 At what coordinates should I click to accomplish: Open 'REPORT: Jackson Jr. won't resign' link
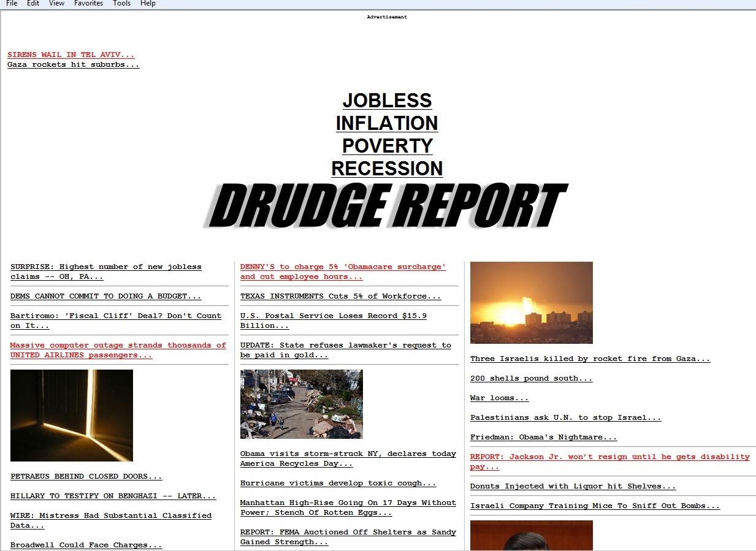(609, 462)
